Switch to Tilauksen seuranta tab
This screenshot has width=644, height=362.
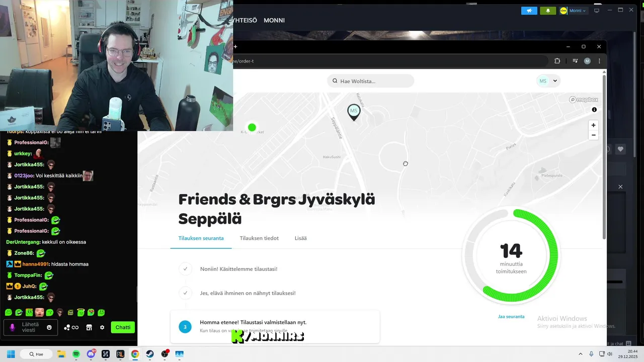click(201, 238)
